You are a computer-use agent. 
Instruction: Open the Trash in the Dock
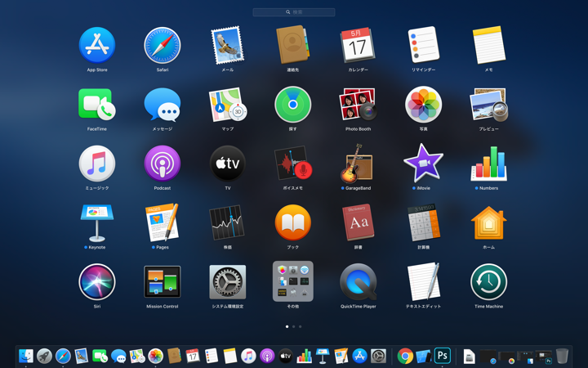click(562, 356)
